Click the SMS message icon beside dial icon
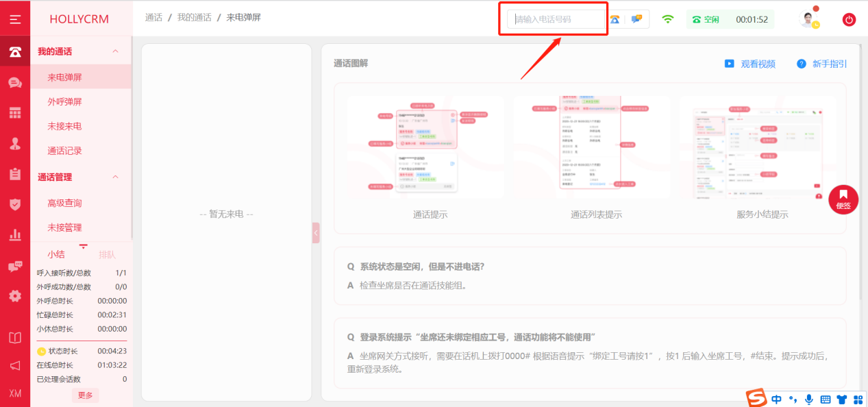 [x=637, y=19]
